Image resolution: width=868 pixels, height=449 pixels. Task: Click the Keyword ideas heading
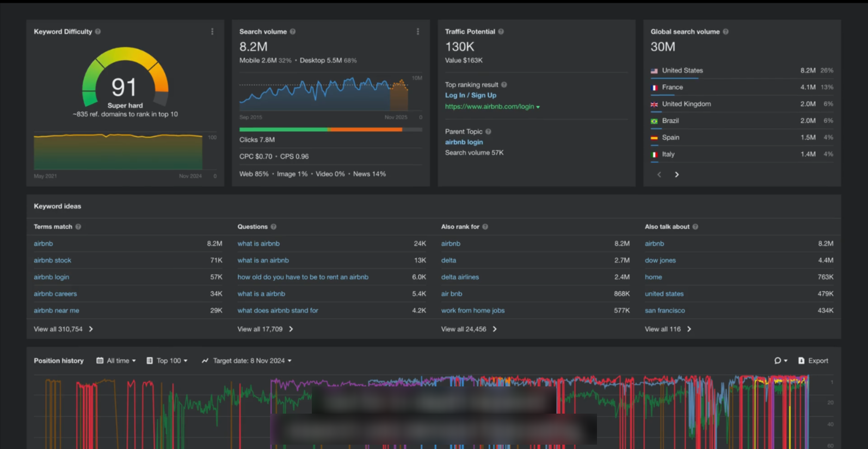click(x=57, y=206)
